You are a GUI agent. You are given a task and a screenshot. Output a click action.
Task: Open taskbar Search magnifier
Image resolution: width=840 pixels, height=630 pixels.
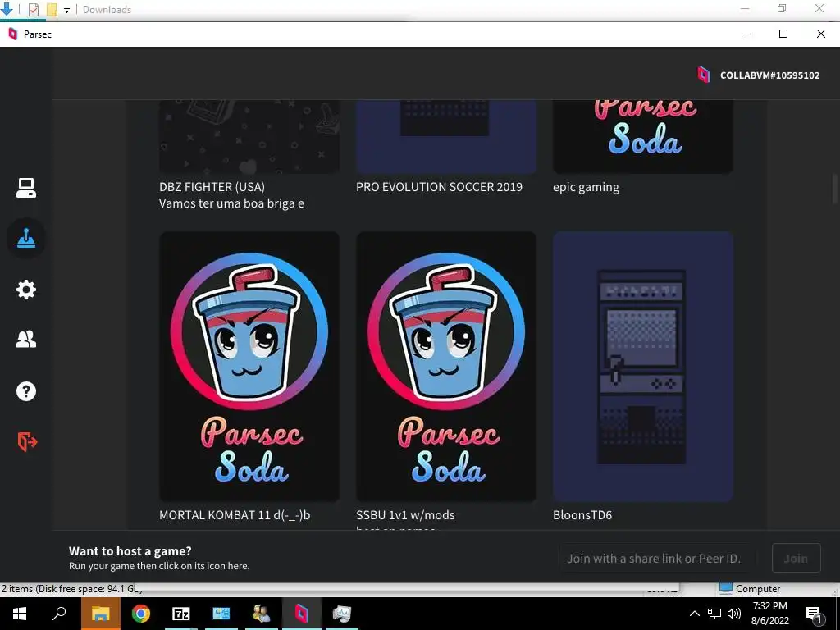[x=59, y=614]
